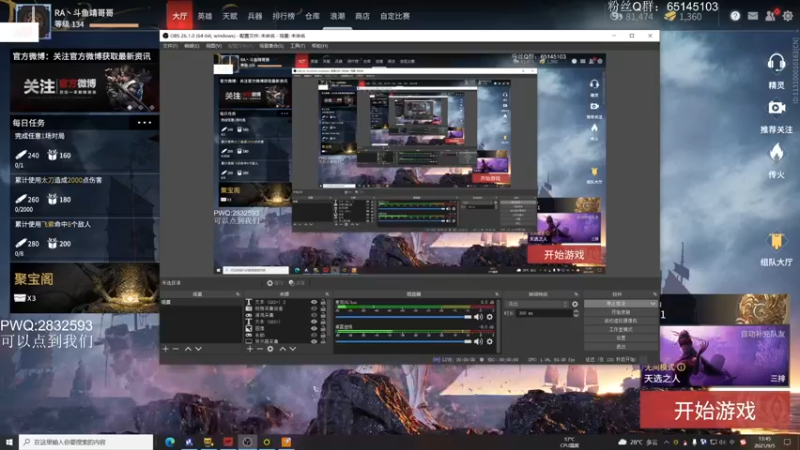Image resolution: width=800 pixels, height=450 pixels.
Task: Toggle visibility of the 显示器采集 source
Action: pyautogui.click(x=314, y=341)
